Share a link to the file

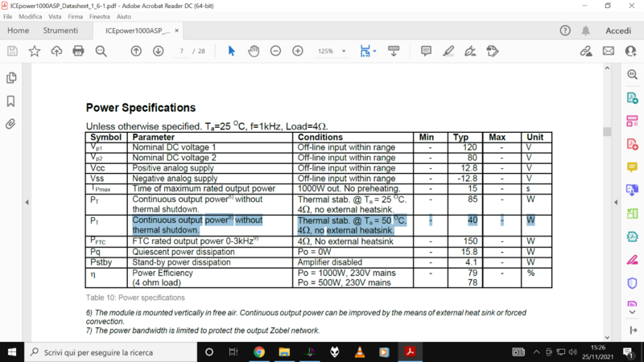point(586,51)
